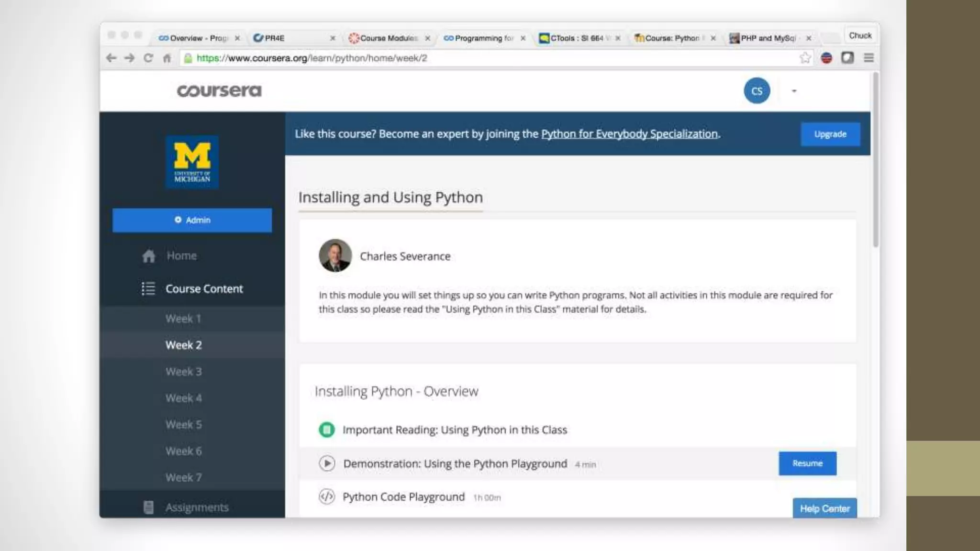This screenshot has width=980, height=551.
Task: Click the page vertical scrollbar
Action: click(x=875, y=160)
